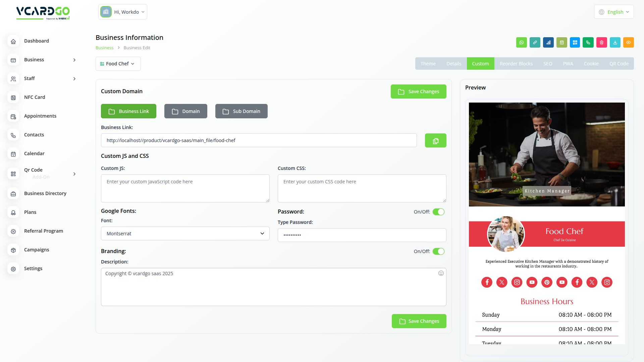
Task: Click the top Save Changes button
Action: tap(418, 92)
